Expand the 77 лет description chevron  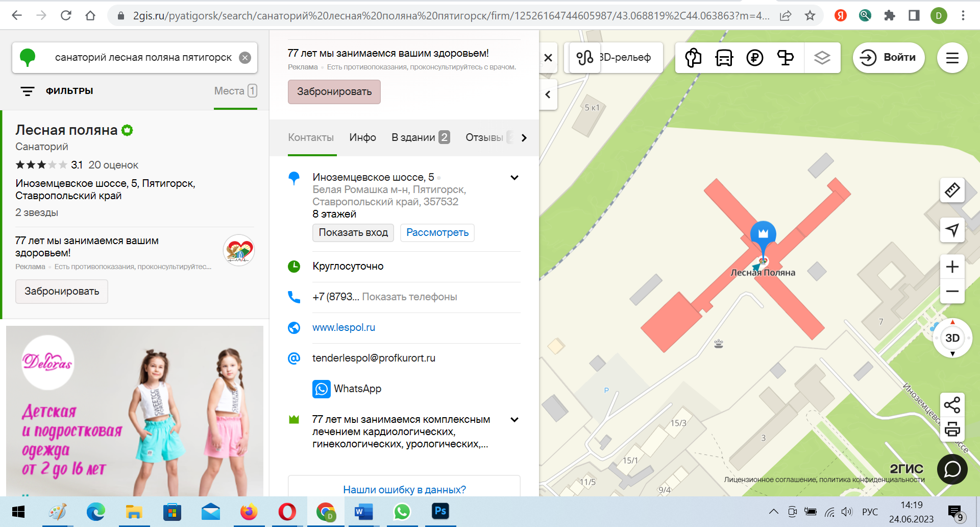pyautogui.click(x=514, y=420)
